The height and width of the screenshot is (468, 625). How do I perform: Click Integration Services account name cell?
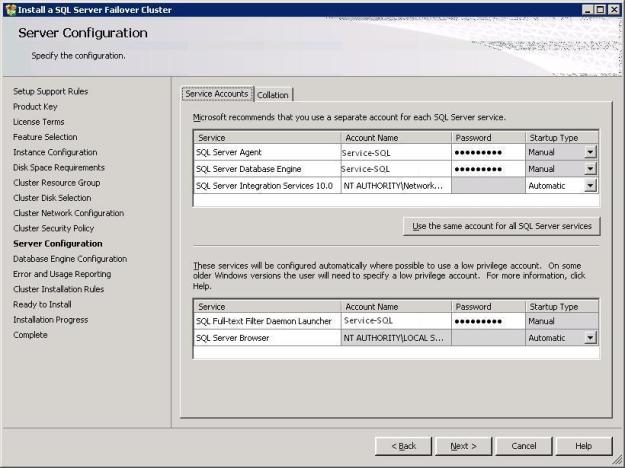click(x=395, y=186)
